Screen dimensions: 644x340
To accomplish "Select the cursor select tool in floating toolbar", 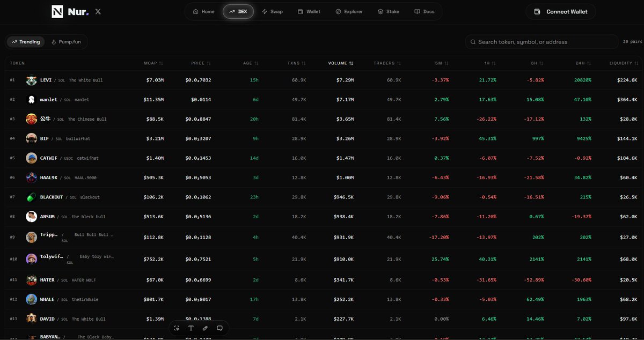I will (x=177, y=328).
